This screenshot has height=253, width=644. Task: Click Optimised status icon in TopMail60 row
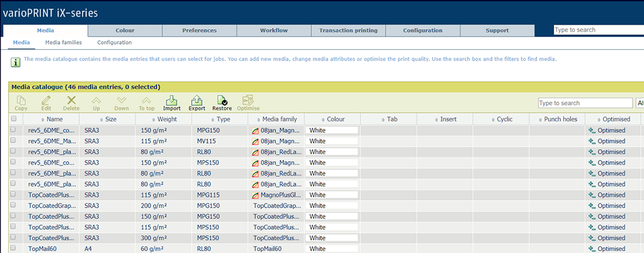tap(592, 249)
